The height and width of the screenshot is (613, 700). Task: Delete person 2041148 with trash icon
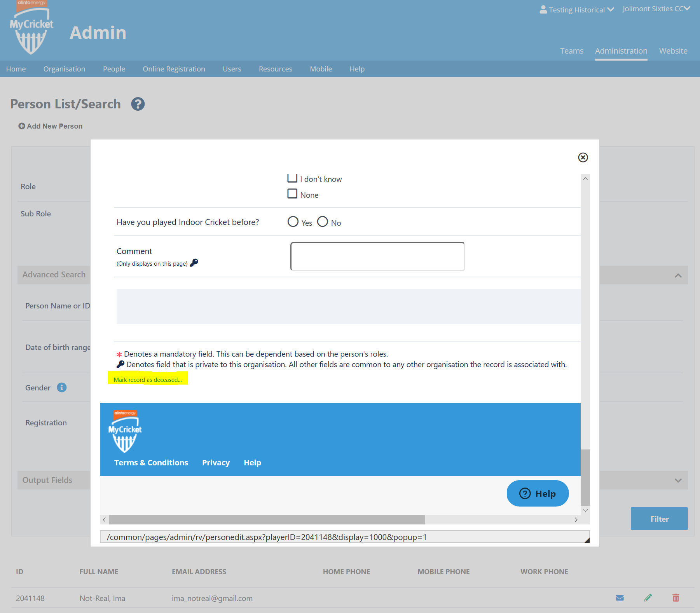[x=676, y=598]
